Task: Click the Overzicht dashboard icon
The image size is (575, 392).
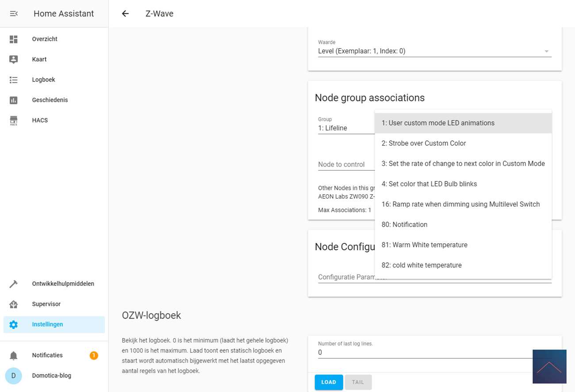Action: pyautogui.click(x=14, y=39)
